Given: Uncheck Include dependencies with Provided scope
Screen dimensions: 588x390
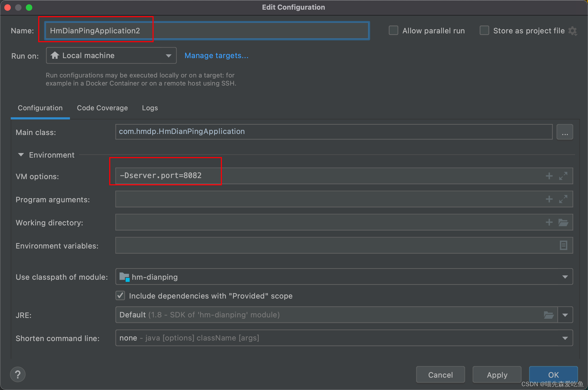Looking at the screenshot, I should point(120,296).
